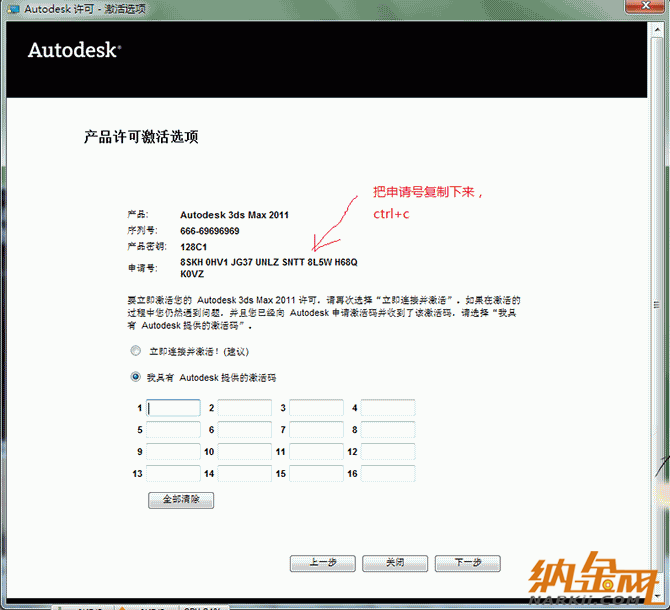The height and width of the screenshot is (610, 670).
Task: Focus activation code field 10
Action: [x=244, y=451]
